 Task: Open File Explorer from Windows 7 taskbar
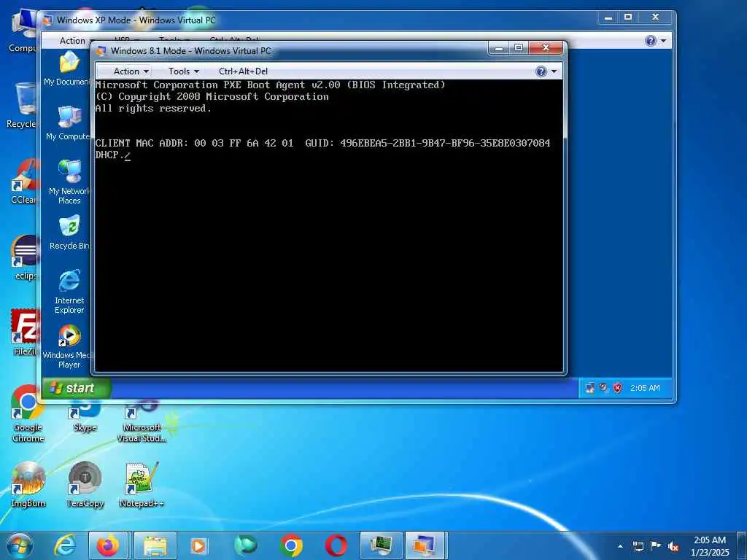[155, 545]
